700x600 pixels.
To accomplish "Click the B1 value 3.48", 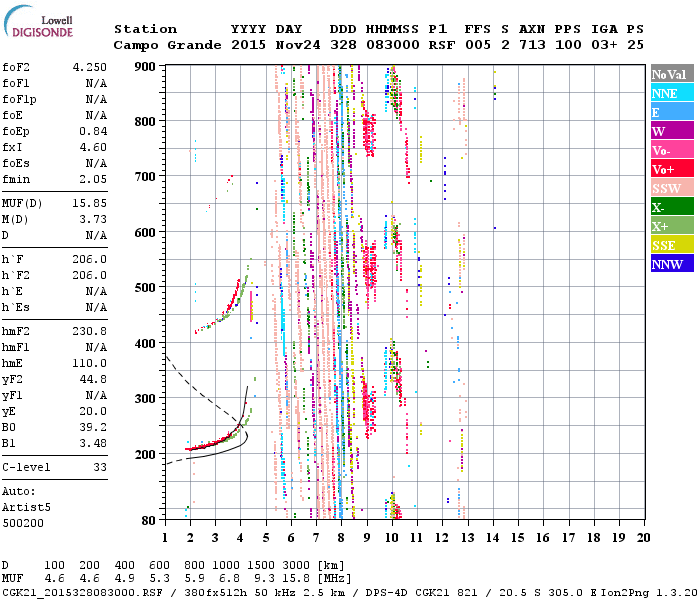I will [x=93, y=443].
